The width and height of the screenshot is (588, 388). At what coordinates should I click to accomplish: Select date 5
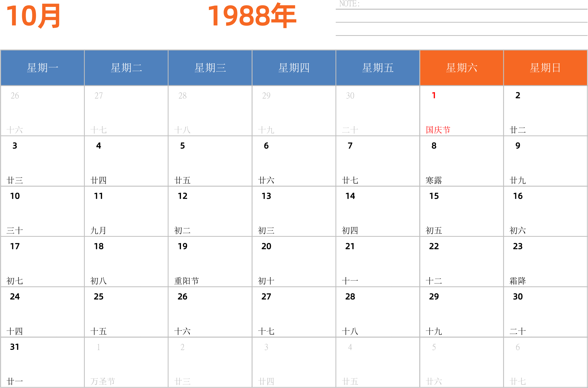click(183, 146)
